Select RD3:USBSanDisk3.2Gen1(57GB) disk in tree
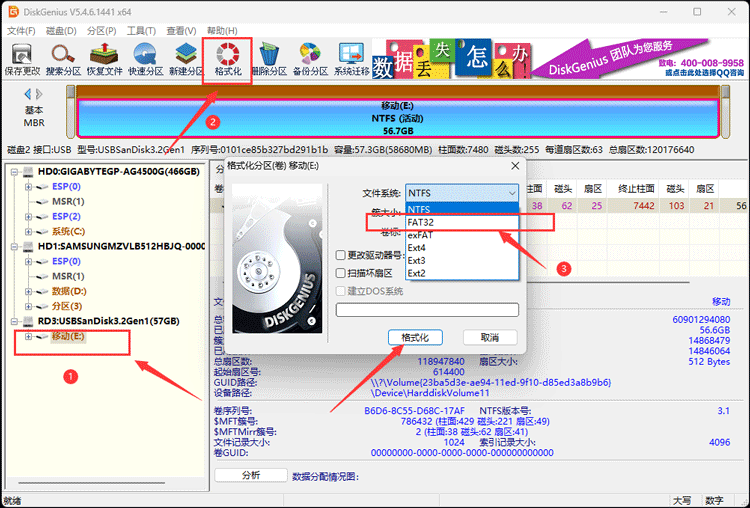750x508 pixels. 109,321
